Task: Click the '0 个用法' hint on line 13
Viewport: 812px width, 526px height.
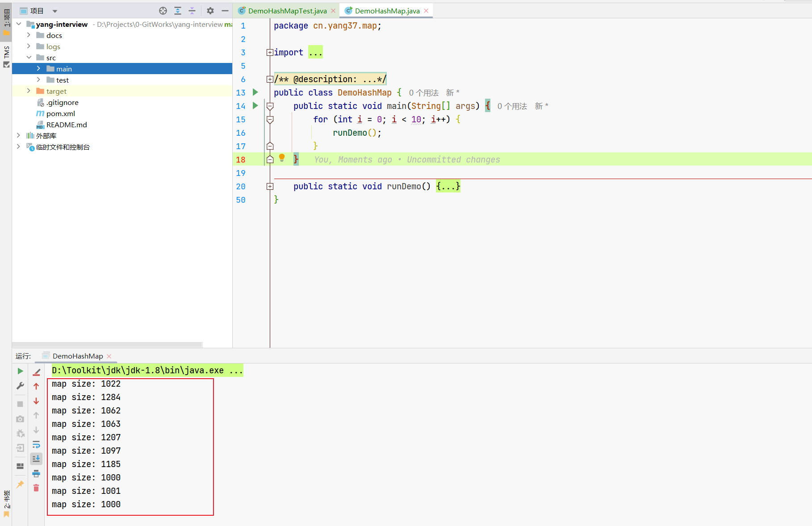Action: [x=423, y=93]
